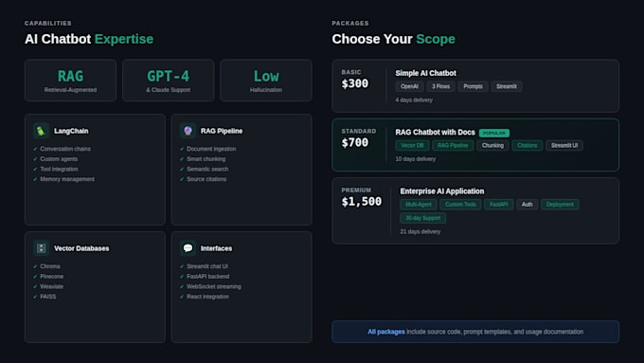The image size is (644, 363).
Task: Click the CAPABILITIES section label
Action: pyautogui.click(x=48, y=24)
